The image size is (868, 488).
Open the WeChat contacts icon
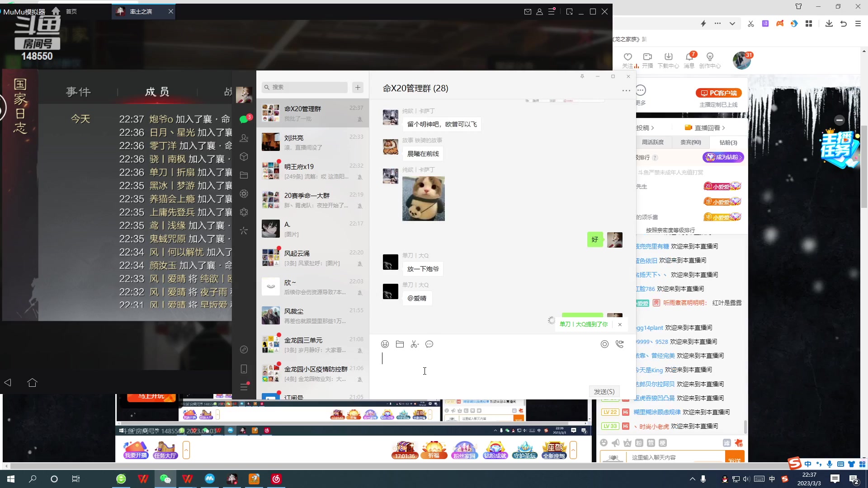[244, 138]
